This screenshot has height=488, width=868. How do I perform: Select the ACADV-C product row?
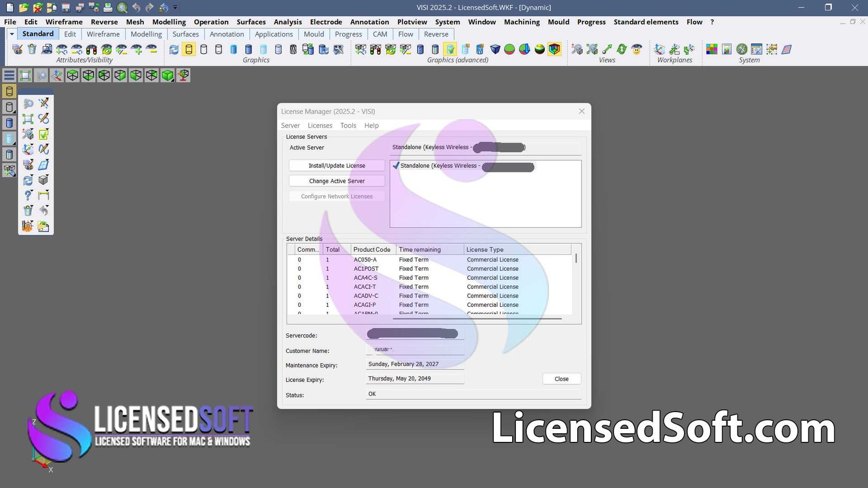[x=429, y=296]
